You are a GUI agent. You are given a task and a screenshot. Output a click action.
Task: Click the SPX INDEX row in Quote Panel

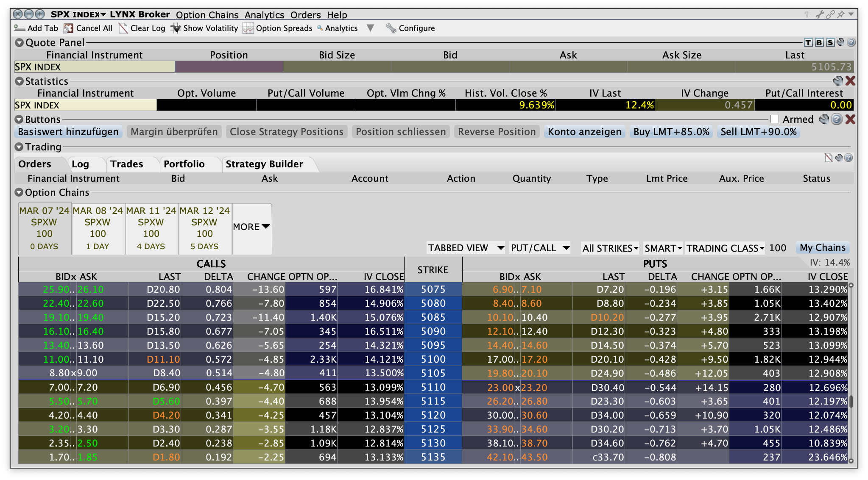click(x=434, y=67)
